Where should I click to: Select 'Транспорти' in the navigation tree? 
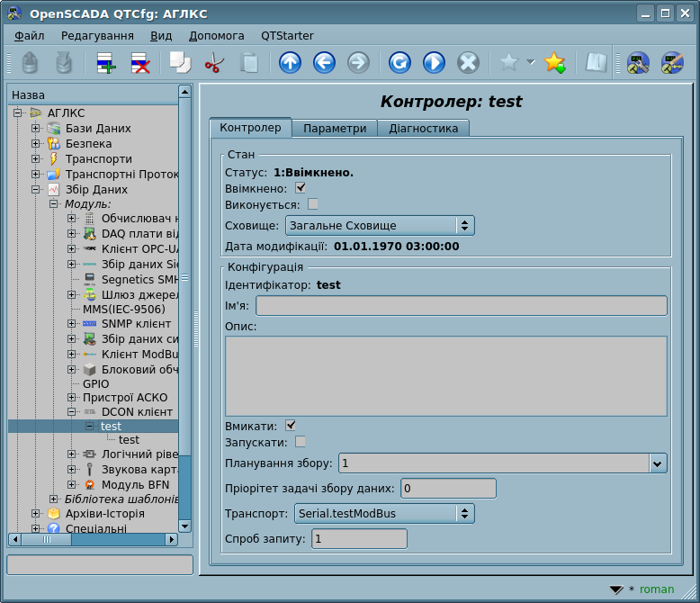[98, 158]
